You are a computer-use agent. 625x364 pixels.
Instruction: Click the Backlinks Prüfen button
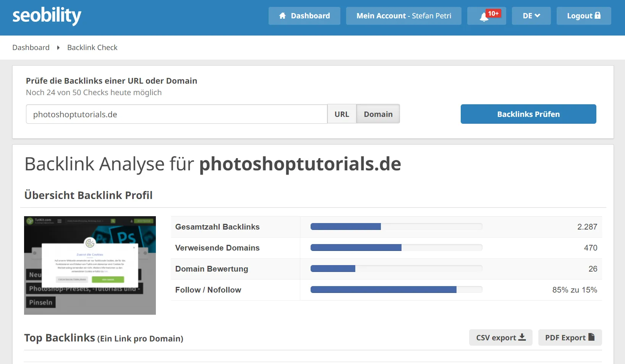(x=528, y=114)
